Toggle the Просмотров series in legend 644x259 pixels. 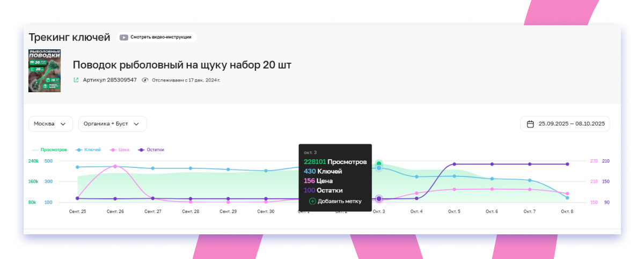click(49, 150)
